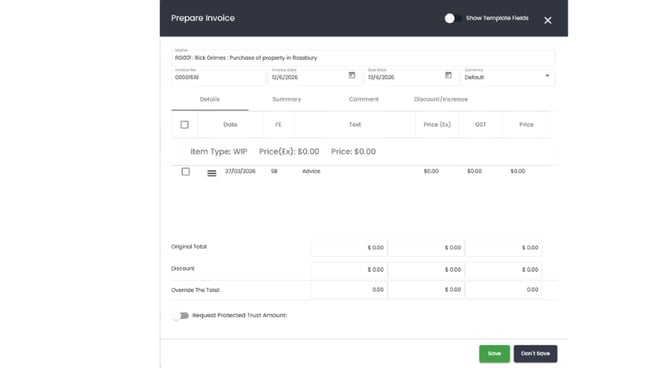Click the first Original Total amount field
Viewport: 670px width, 368px height.
349,248
